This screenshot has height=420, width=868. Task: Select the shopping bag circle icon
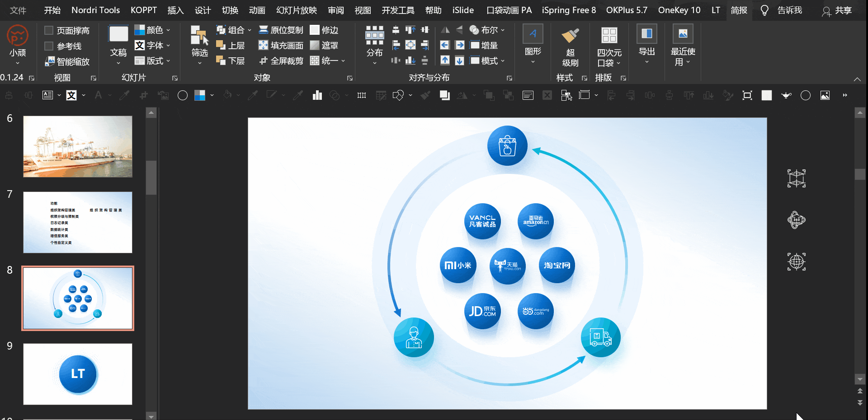click(507, 145)
